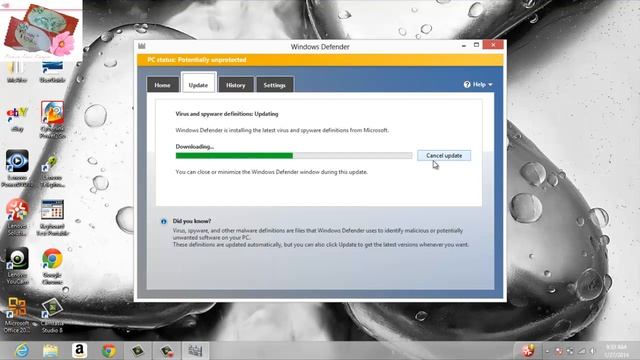The image size is (640, 360).
Task: Click the Windows Defender title bar icon
Action: 142,46
